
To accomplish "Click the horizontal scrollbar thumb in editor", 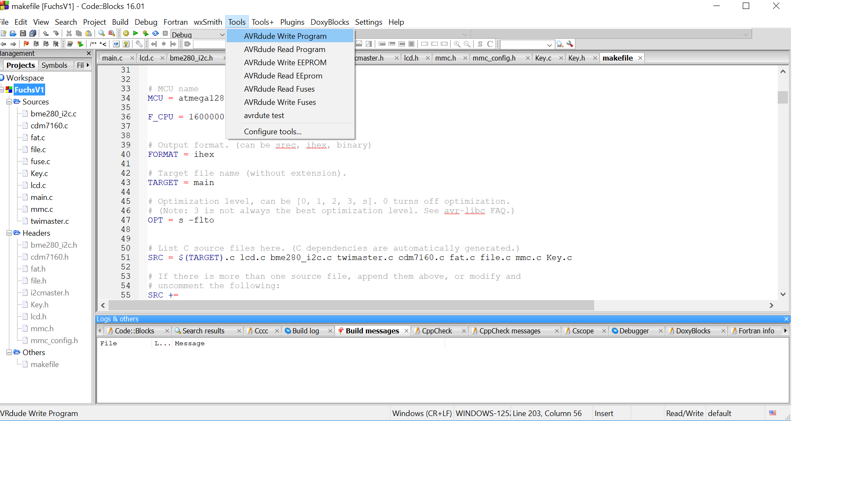I will [x=351, y=305].
